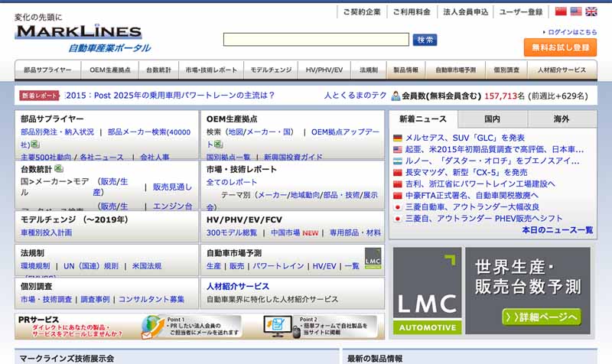
Task: Open news 吉利、浙江省にパワートレイン工場建設へ
Action: point(480,184)
